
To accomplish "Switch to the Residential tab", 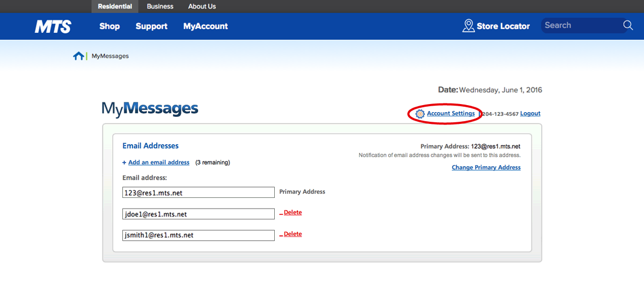I will pyautogui.click(x=115, y=6).
